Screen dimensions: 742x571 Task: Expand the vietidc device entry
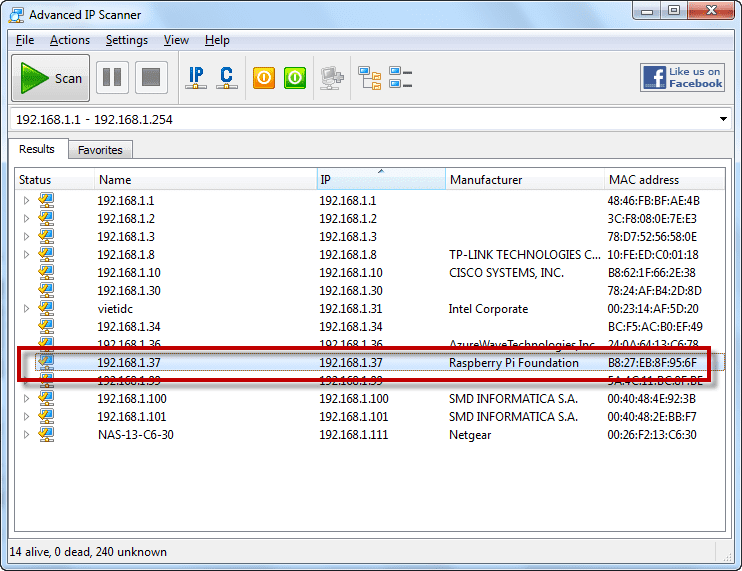[x=27, y=309]
